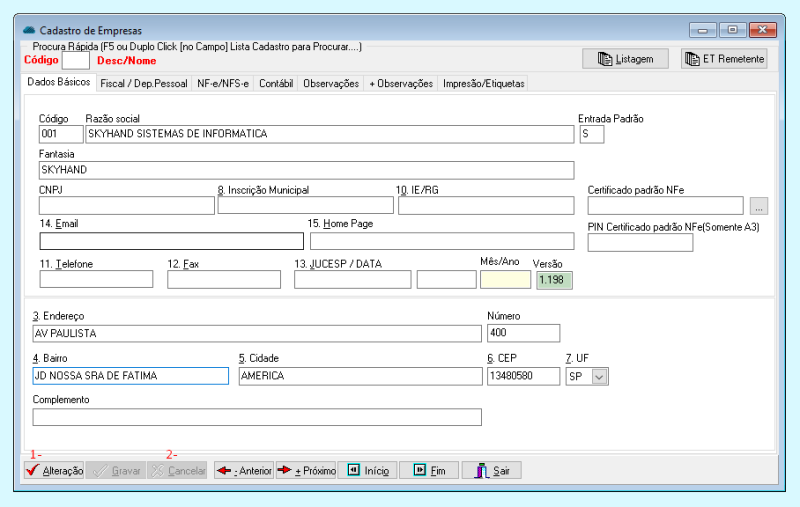Click the yellow Mês/Ano field
800x507 pixels.
[505, 280]
